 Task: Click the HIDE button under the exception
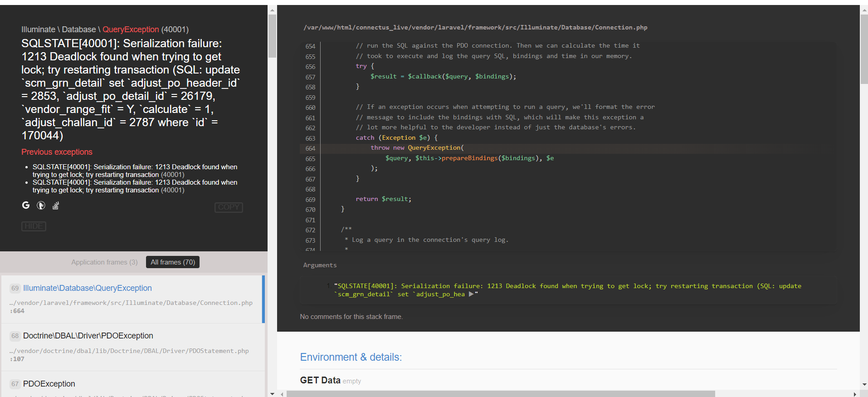tap(34, 226)
